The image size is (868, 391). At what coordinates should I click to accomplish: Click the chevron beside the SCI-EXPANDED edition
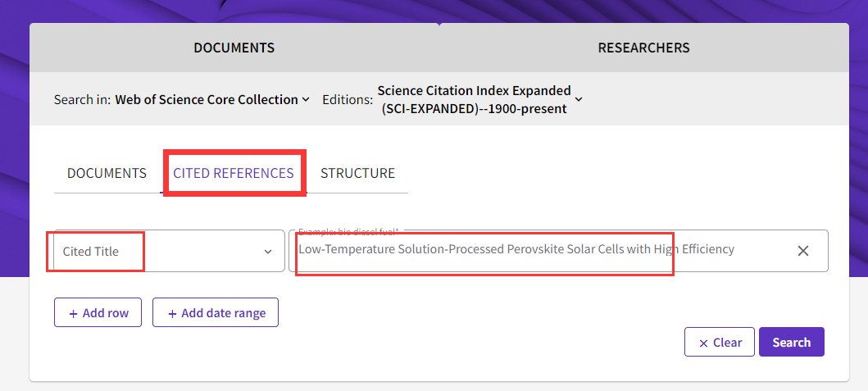point(579,99)
